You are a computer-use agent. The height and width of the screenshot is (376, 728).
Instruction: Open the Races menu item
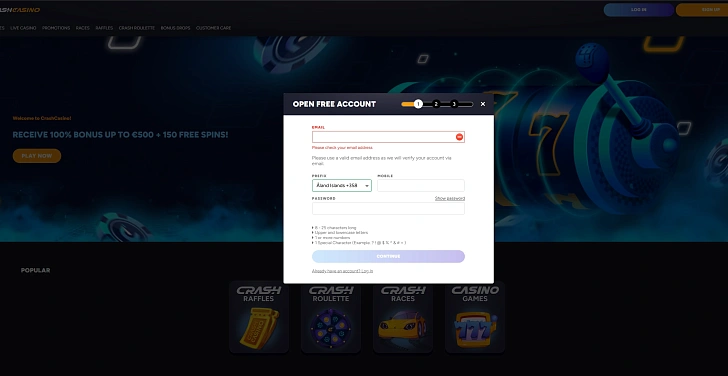click(x=83, y=28)
